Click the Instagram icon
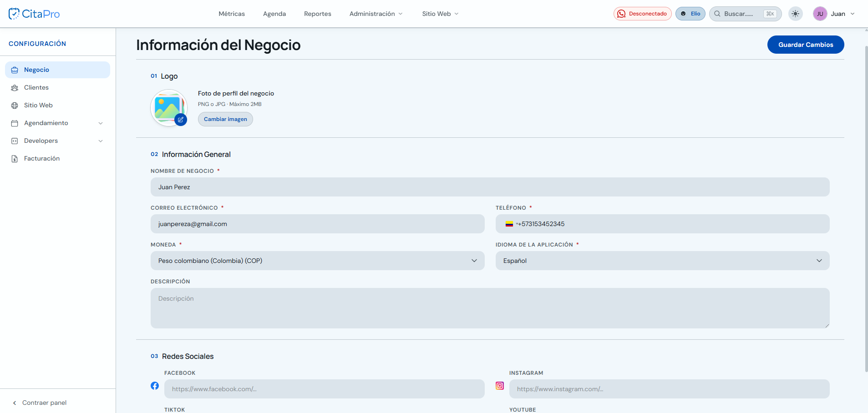This screenshot has width=868, height=413. (x=500, y=386)
